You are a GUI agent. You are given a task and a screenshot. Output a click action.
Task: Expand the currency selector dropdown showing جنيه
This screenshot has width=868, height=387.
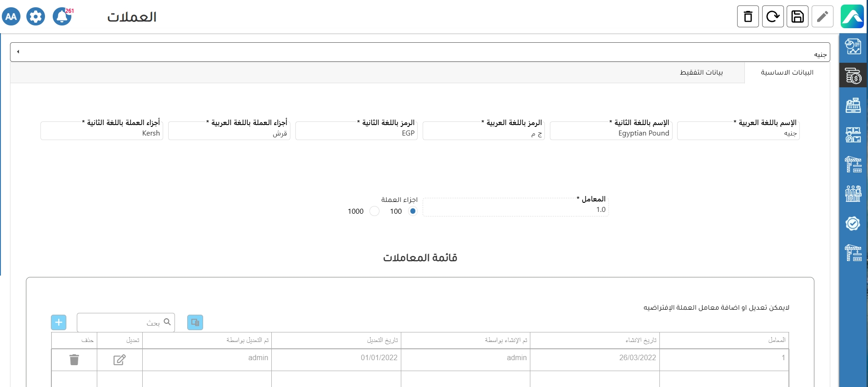(x=419, y=52)
